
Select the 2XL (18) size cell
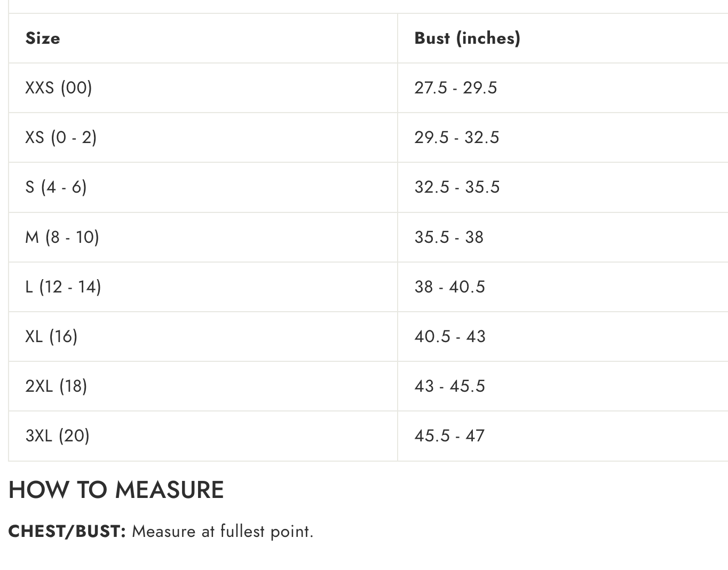56,386
